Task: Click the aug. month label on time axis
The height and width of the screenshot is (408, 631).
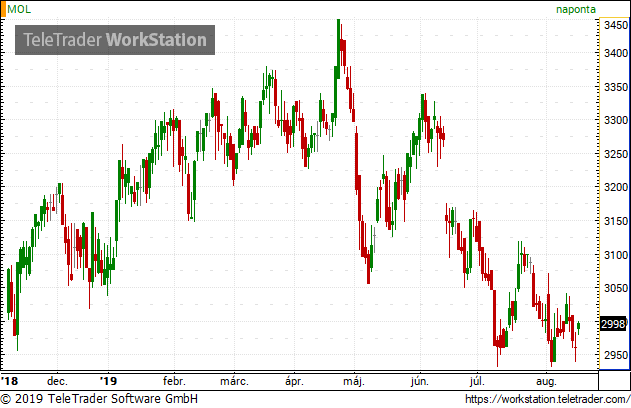Action: click(x=546, y=381)
